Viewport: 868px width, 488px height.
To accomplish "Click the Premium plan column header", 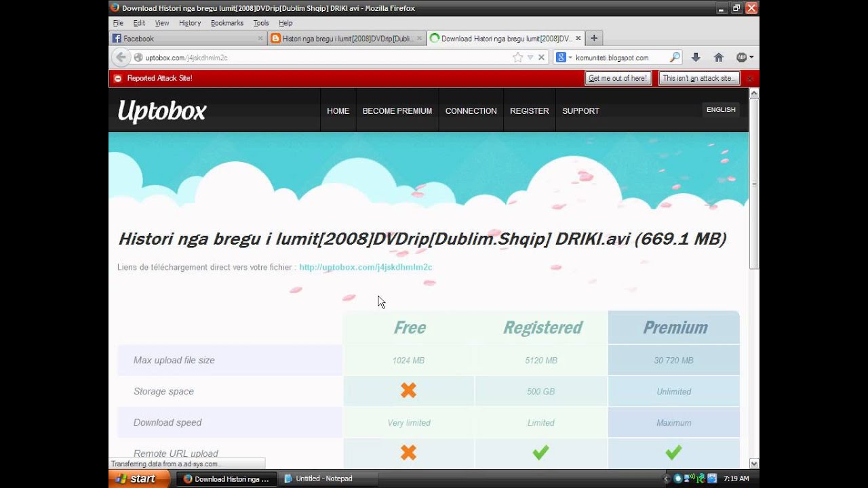I will 675,328.
